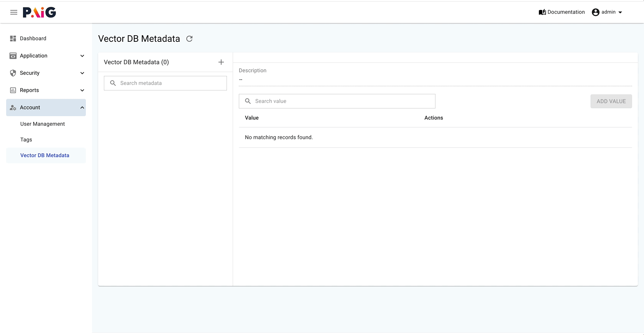The image size is (644, 335).
Task: Open the Application sidebar menu
Action: pyautogui.click(x=46, y=56)
